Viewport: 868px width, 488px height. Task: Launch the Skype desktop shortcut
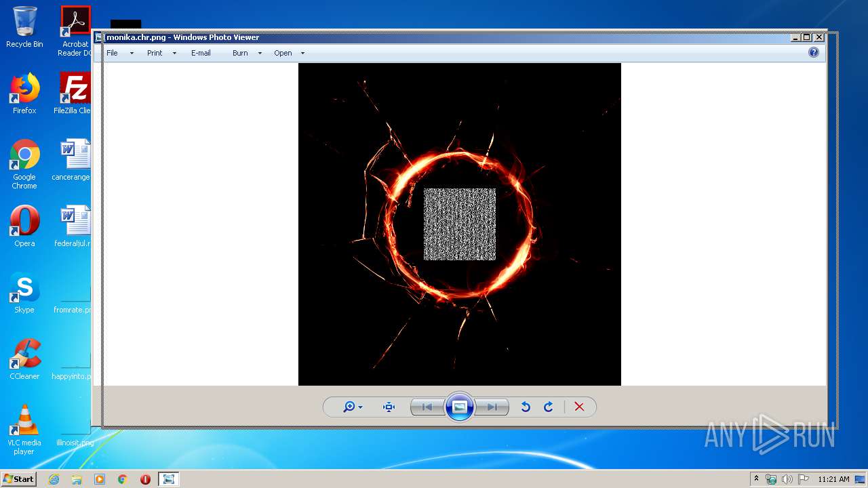[x=24, y=293]
